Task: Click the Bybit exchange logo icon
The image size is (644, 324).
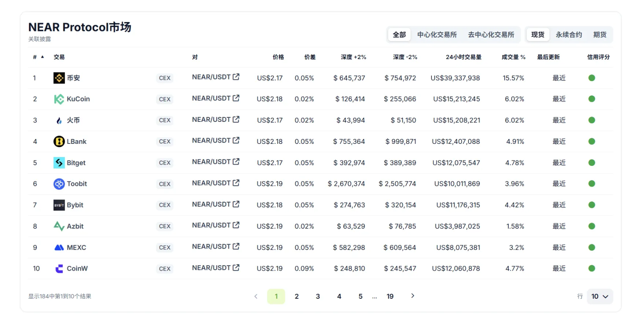Action: click(59, 205)
